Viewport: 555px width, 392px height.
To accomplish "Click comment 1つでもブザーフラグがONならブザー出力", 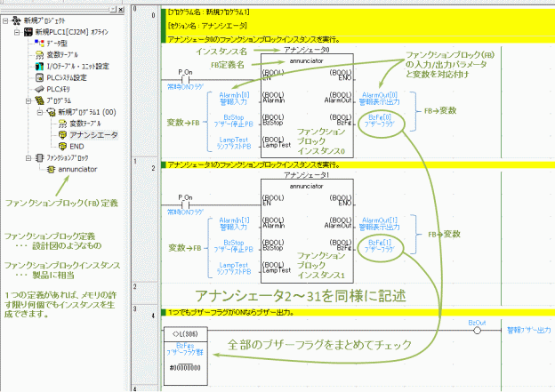I will (x=230, y=312).
